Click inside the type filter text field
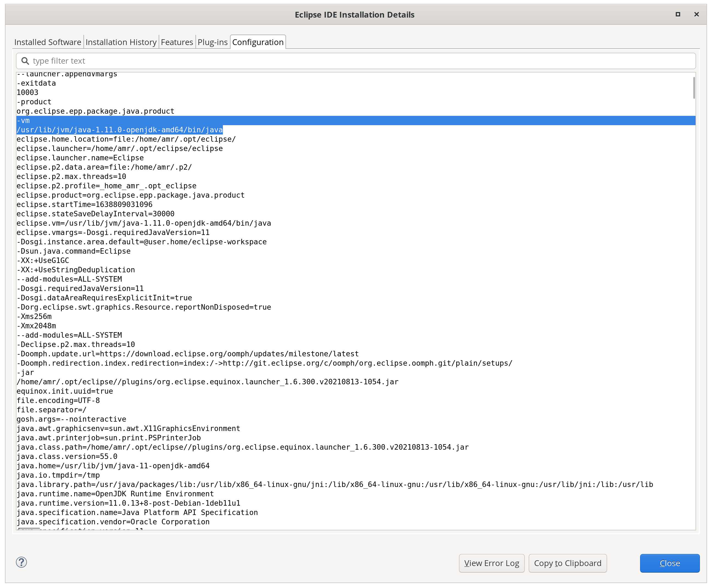The height and width of the screenshot is (588, 712). coord(136,61)
